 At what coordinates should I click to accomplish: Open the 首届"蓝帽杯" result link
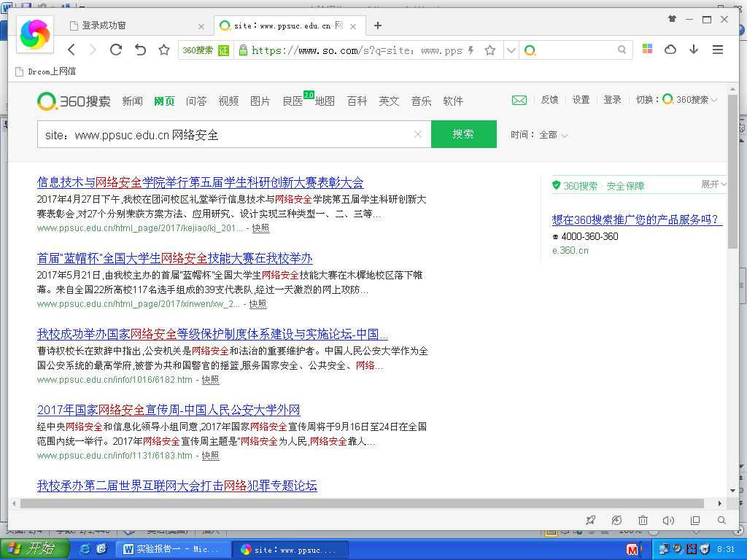[x=175, y=259]
